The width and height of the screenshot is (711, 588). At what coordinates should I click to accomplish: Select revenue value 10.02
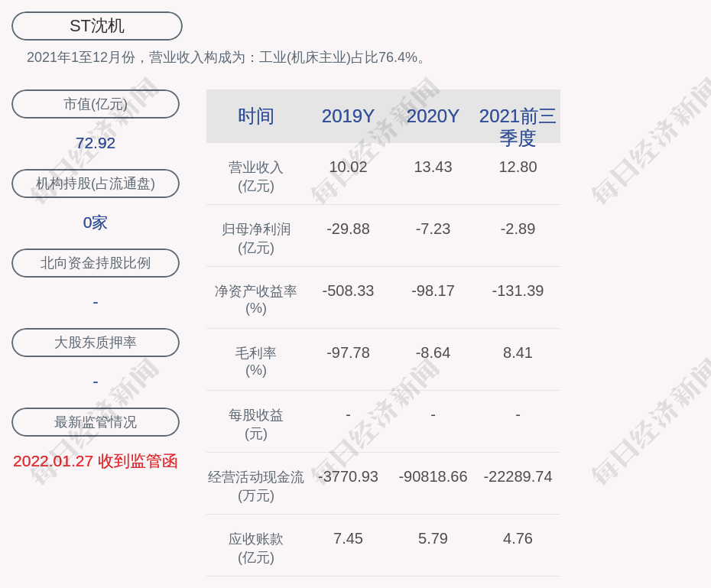348,167
